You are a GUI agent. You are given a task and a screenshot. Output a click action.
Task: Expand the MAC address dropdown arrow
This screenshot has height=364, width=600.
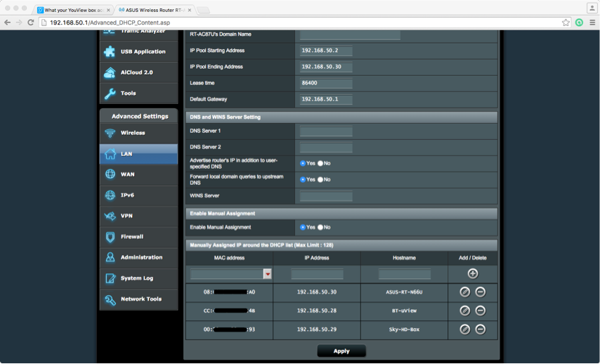[x=268, y=274]
